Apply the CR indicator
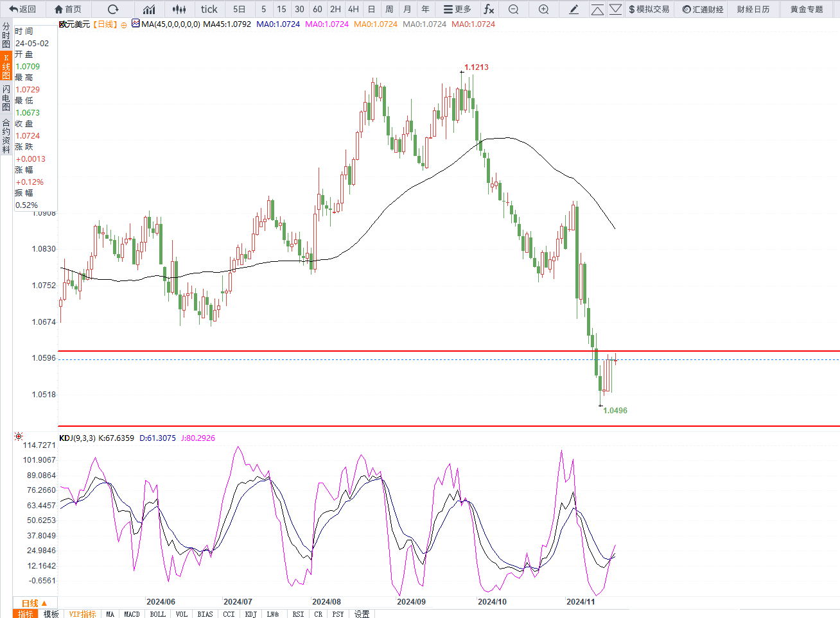The width and height of the screenshot is (840, 618). click(318, 614)
